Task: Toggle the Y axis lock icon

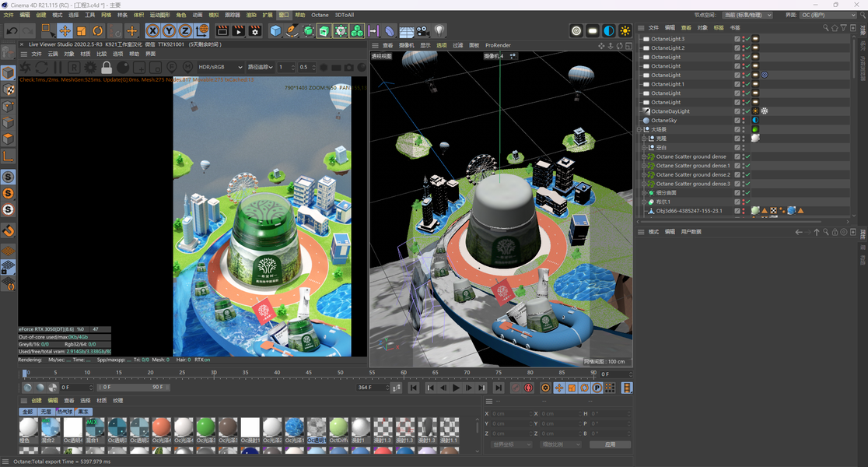Action: pyautogui.click(x=170, y=31)
